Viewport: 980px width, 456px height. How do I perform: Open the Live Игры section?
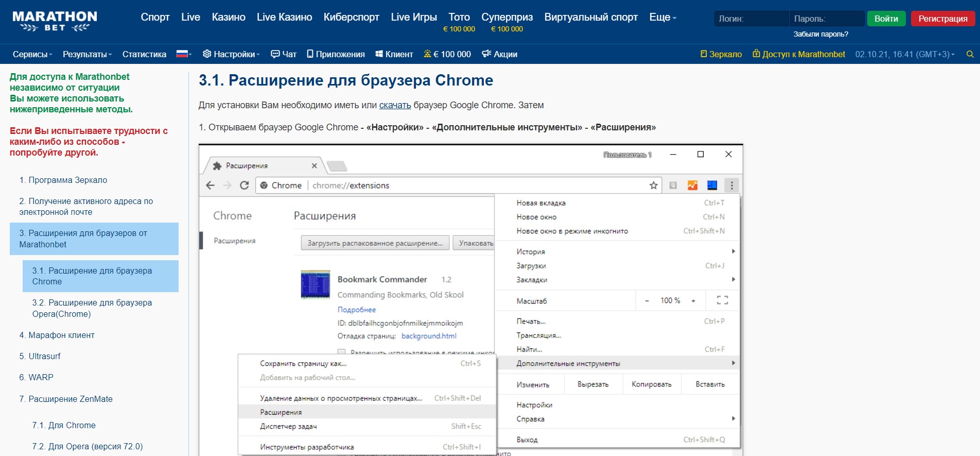coord(414,17)
